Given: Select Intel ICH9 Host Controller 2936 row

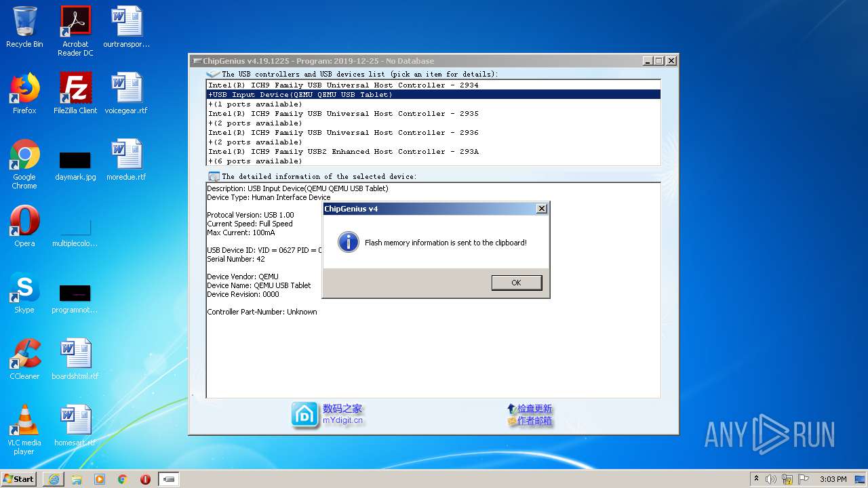Looking at the screenshot, I should [x=433, y=132].
